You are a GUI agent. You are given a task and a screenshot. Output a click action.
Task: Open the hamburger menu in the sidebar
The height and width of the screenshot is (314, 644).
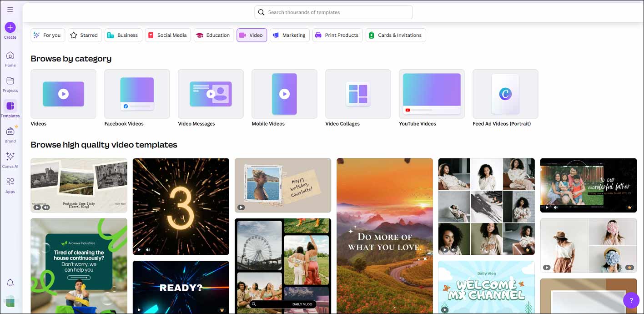[x=10, y=10]
